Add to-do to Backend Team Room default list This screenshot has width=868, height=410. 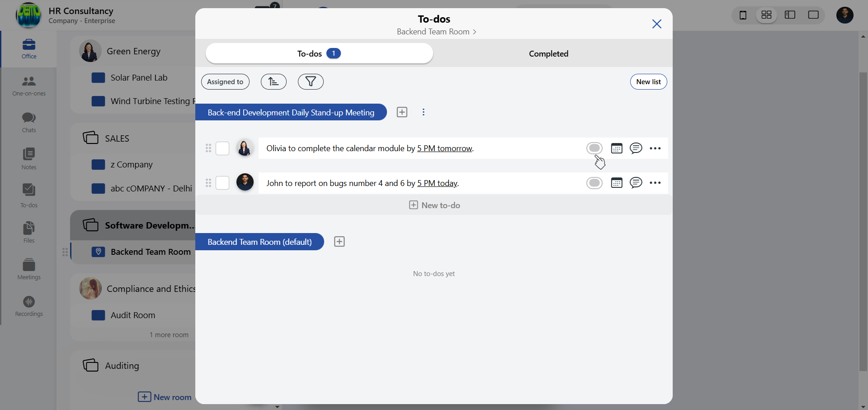[x=340, y=242]
